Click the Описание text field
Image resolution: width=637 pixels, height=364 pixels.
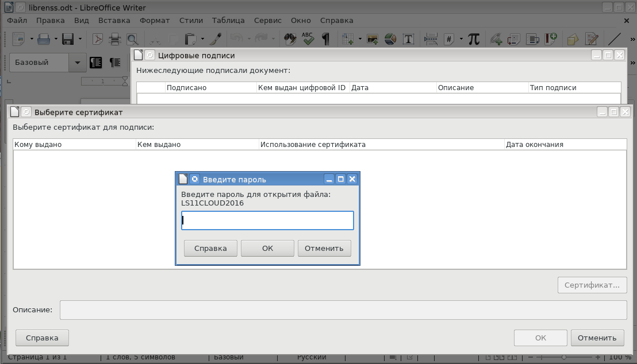343,310
